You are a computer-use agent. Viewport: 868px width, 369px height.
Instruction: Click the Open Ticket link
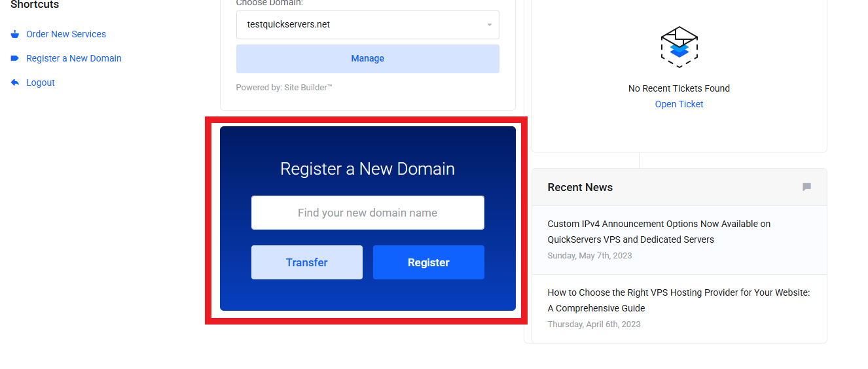tap(679, 104)
